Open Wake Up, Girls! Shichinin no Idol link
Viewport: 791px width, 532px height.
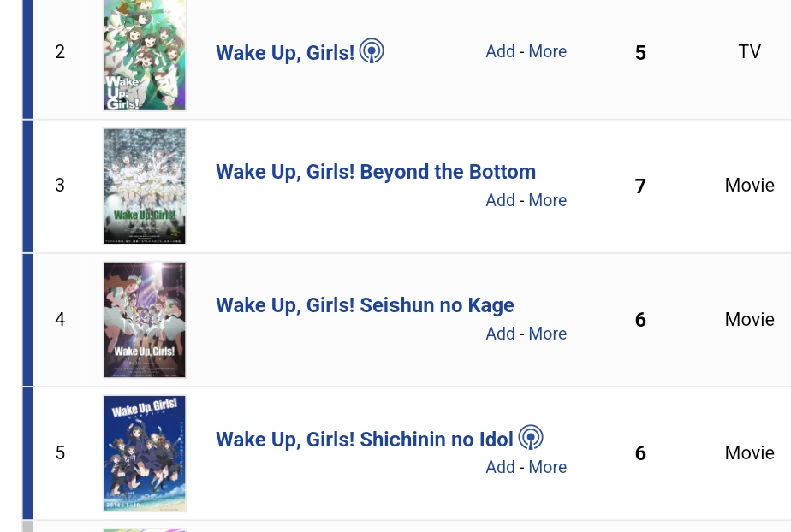[x=364, y=440]
